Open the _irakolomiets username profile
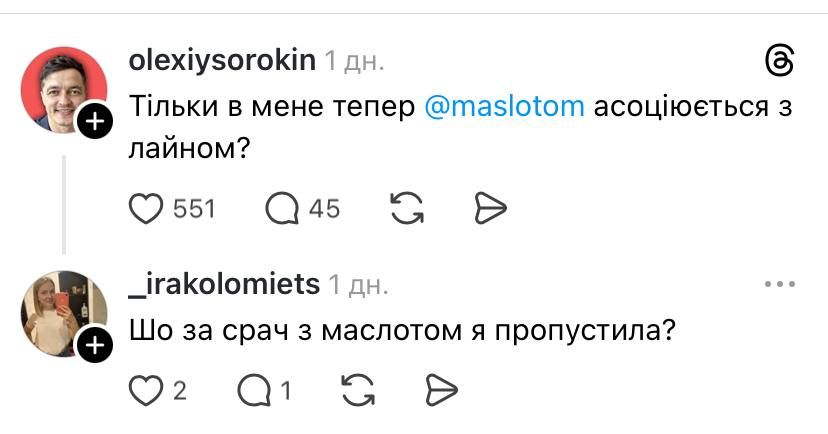The width and height of the screenshot is (828, 434). pos(225,285)
